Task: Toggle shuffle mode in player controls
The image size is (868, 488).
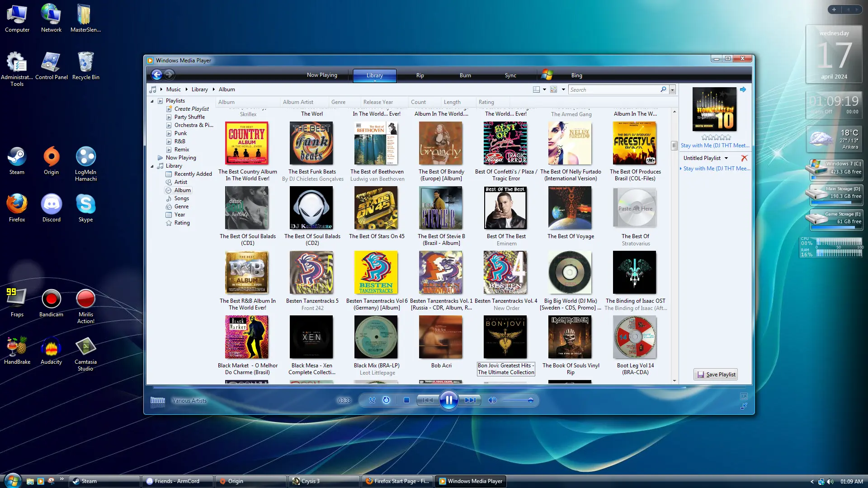Action: coord(372,400)
